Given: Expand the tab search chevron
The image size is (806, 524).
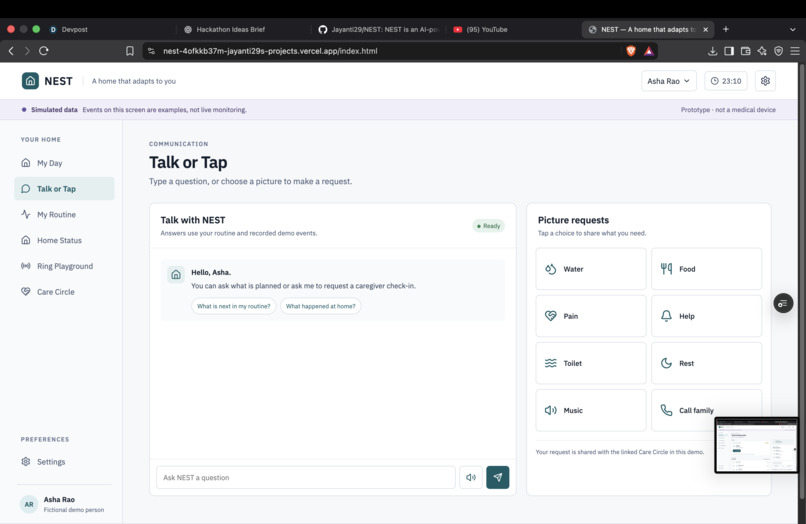Looking at the screenshot, I should coord(793,29).
